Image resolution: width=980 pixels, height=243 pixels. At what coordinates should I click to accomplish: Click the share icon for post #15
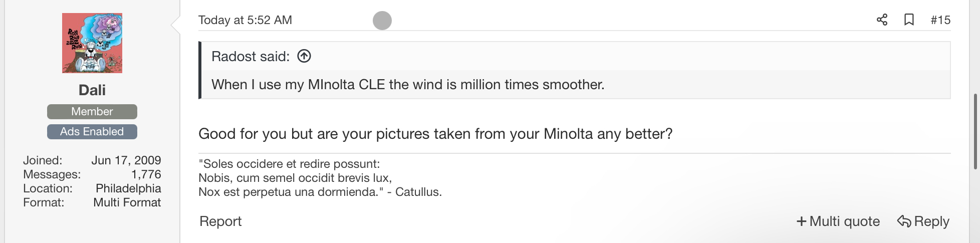tap(882, 20)
